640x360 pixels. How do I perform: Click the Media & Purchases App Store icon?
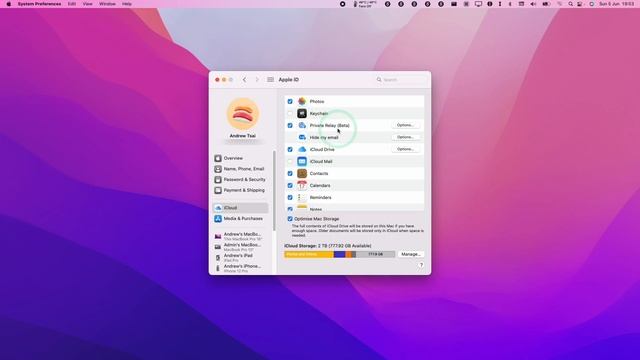[218, 219]
